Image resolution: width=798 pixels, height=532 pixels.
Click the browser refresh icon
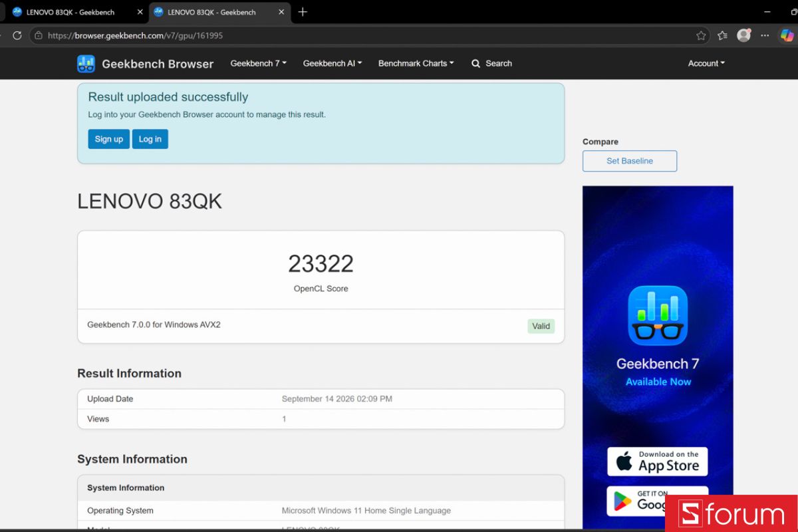click(x=17, y=36)
